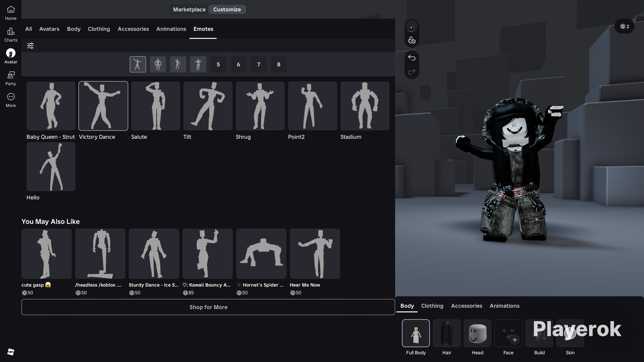
Task: Undo the last avatar change
Action: point(411,58)
